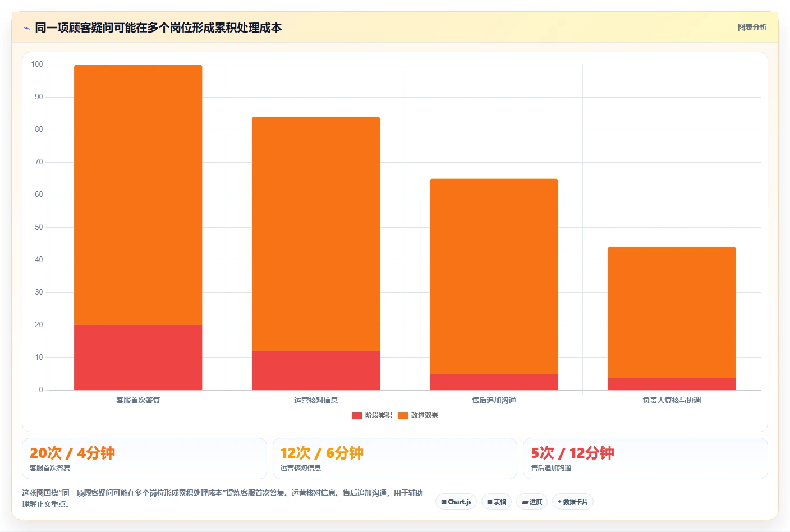790x532 pixels.
Task: Click the 表格 chip icon
Action: click(x=490, y=502)
